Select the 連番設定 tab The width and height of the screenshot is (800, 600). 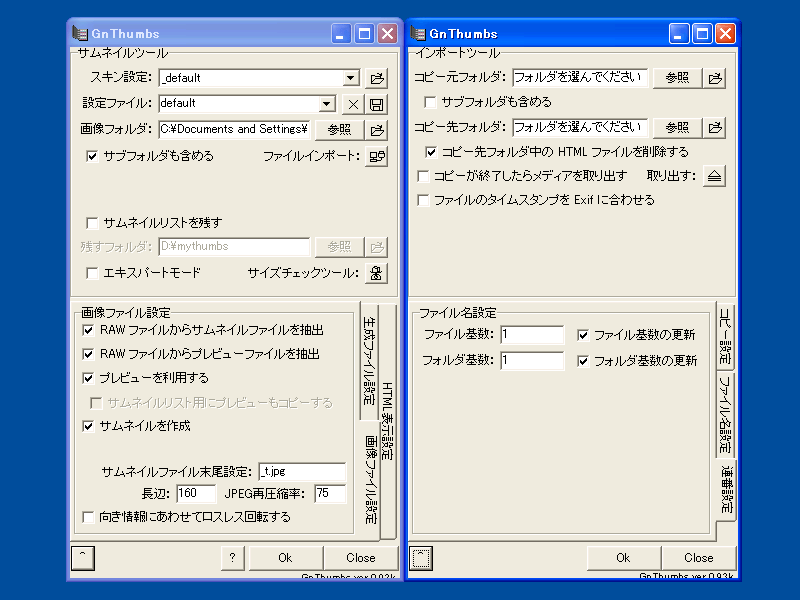click(x=727, y=490)
